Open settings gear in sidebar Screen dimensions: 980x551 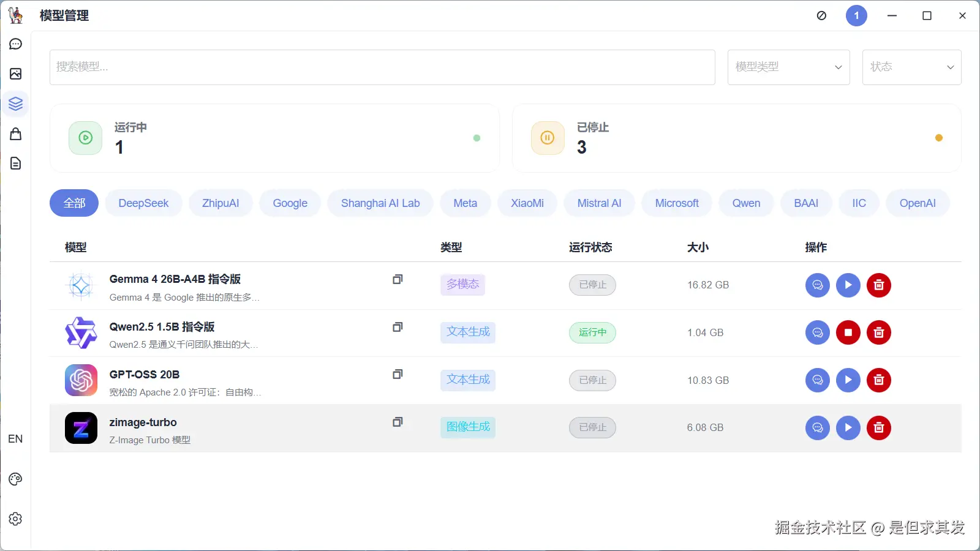tap(16, 519)
